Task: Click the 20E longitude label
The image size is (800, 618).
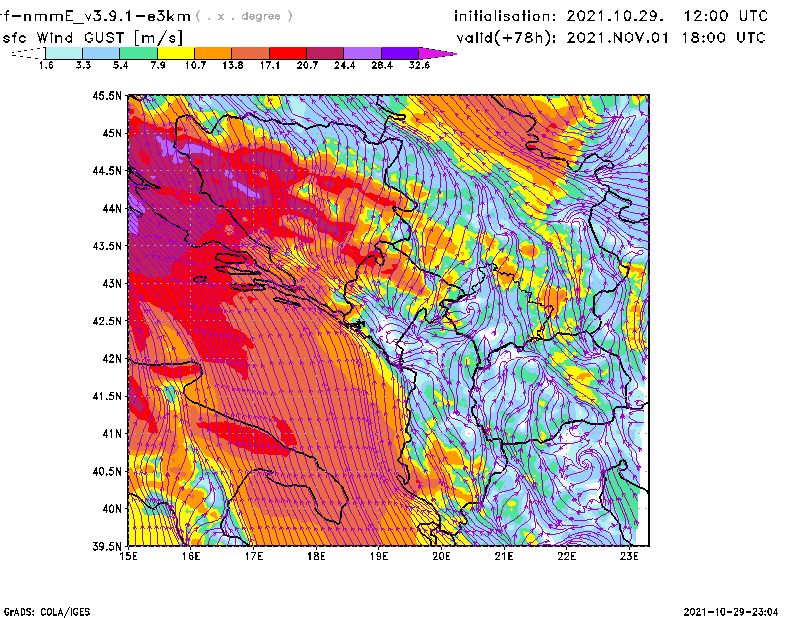Action: (441, 556)
